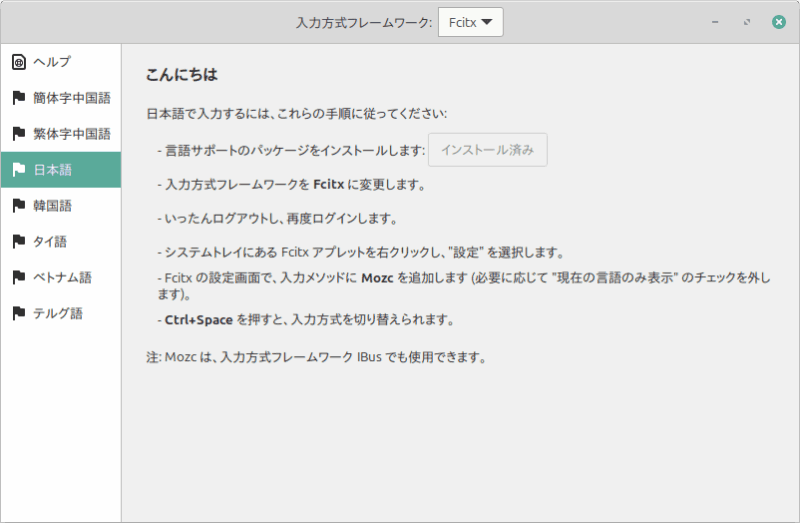The height and width of the screenshot is (523, 800).
Task: Click the flag icon beside タイ語
Action: [18, 242]
